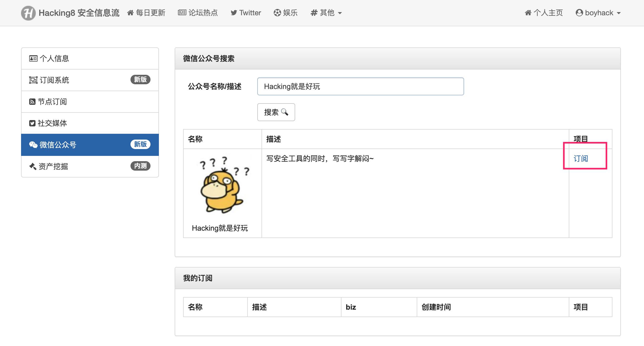Focus the 公众号名称/描述 input field
The image size is (644, 346).
[360, 86]
